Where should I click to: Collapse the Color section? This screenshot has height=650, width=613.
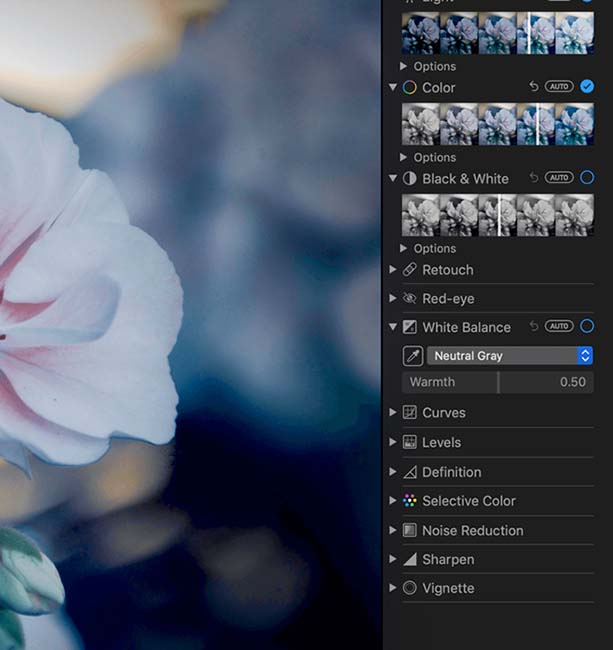[x=393, y=87]
